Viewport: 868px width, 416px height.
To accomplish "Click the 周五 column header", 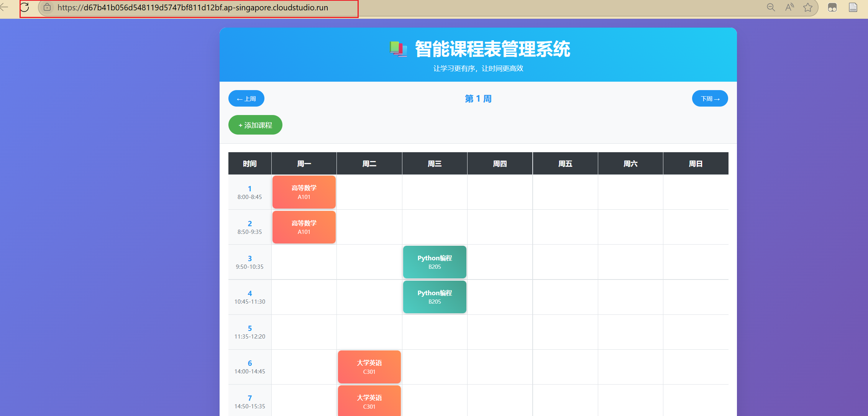I will pos(565,164).
